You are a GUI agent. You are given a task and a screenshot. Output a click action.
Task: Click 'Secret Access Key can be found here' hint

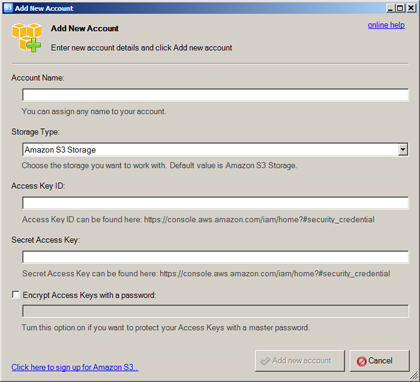[206, 274]
